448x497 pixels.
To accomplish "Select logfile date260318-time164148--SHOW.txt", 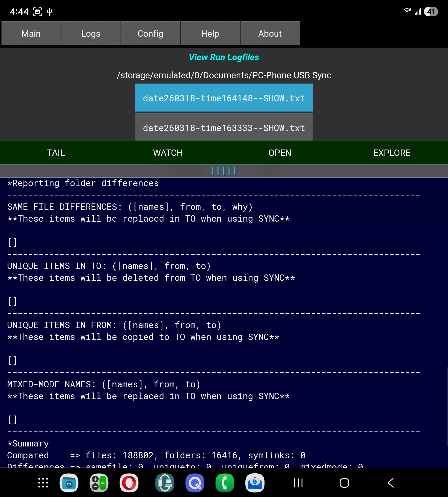I will (x=224, y=98).
